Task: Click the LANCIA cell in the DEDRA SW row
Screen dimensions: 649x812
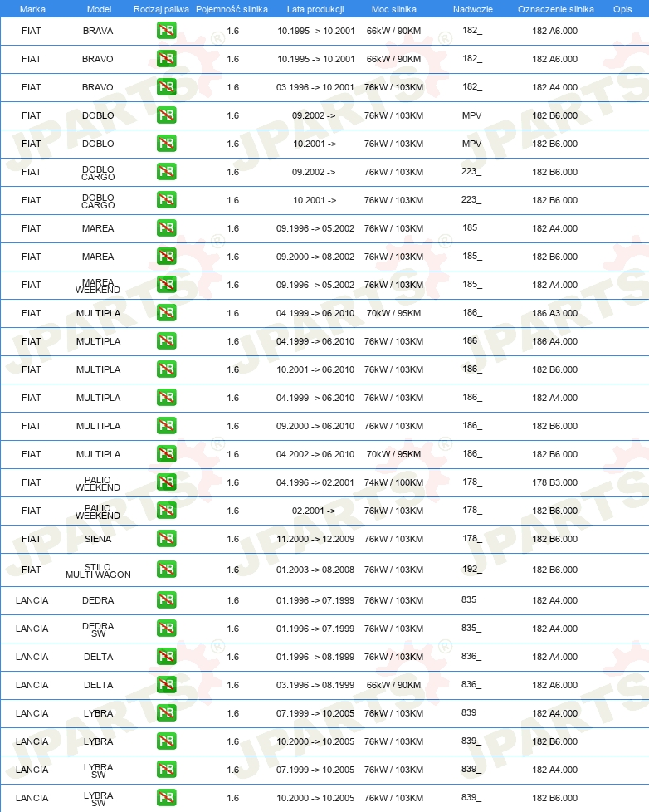Action: [32, 629]
